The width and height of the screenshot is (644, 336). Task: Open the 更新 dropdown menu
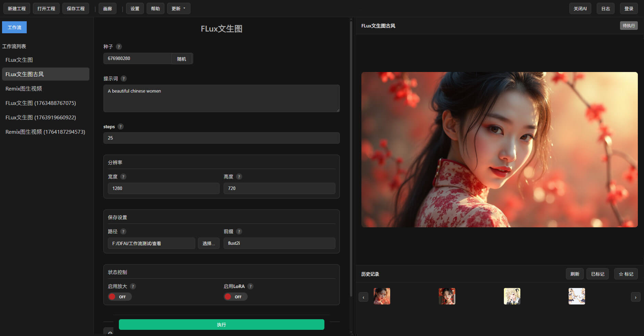(x=178, y=8)
